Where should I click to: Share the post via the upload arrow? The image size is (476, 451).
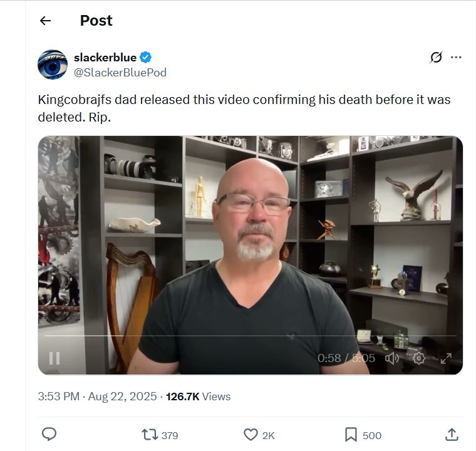point(452,434)
